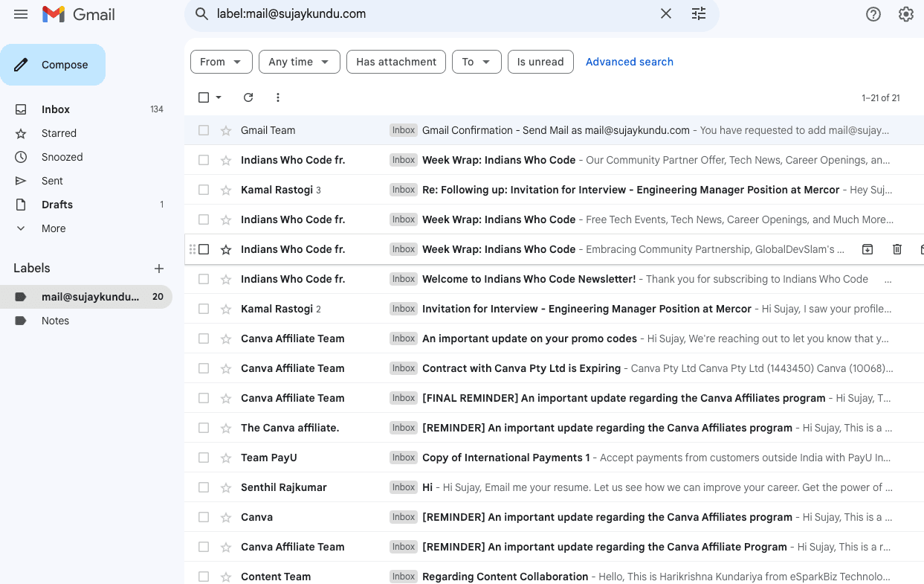Screen dimensions: 924x584
Task: Open the From filter dropdown
Action: 221,62
